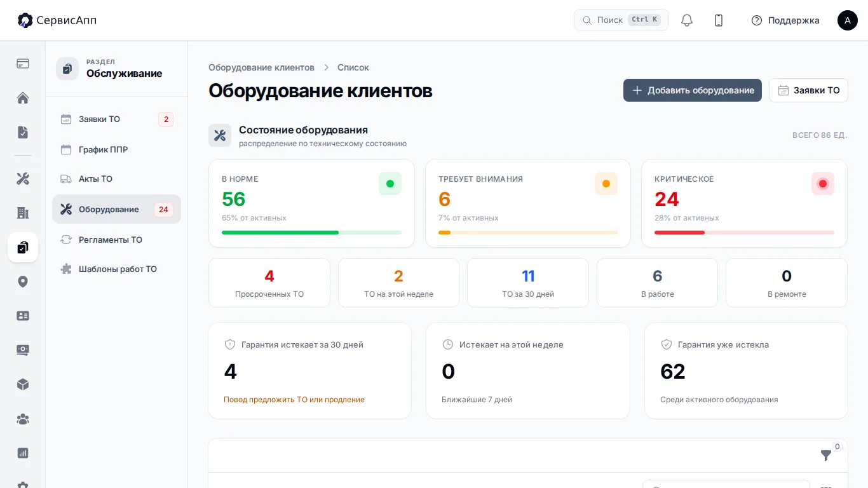Click the Заявки ТО header button

pyautogui.click(x=808, y=90)
